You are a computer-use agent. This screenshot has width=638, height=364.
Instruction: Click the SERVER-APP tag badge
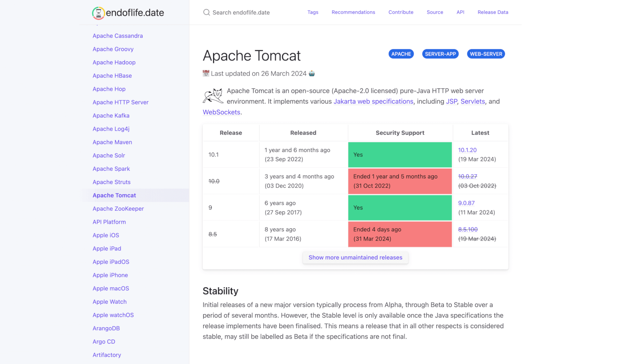(440, 54)
